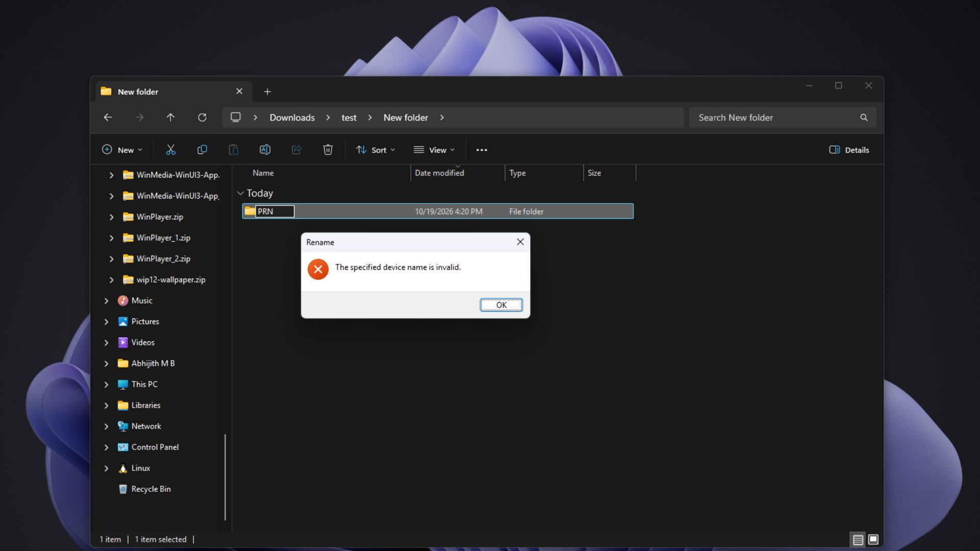Select Linux in navigation pane
Image resolution: width=980 pixels, height=551 pixels.
(x=140, y=468)
